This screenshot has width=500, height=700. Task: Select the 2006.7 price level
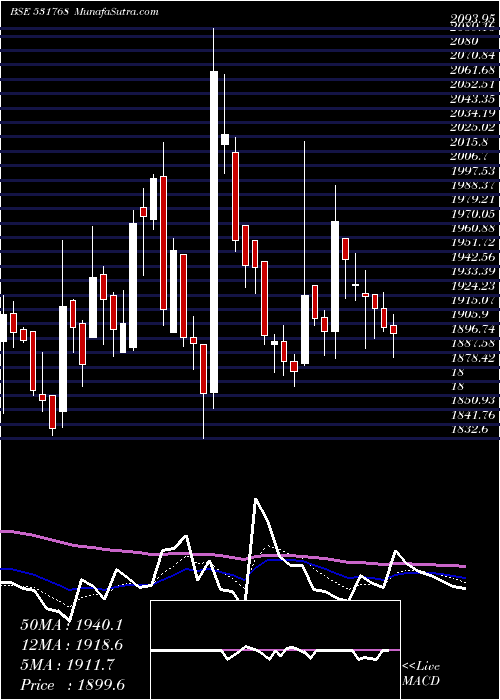(469, 155)
